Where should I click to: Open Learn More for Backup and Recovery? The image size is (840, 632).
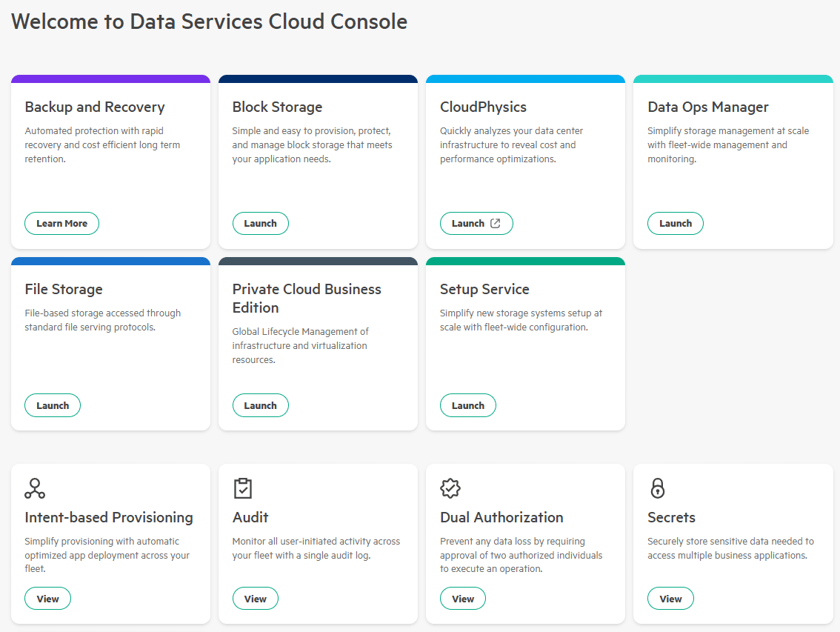[61, 223]
